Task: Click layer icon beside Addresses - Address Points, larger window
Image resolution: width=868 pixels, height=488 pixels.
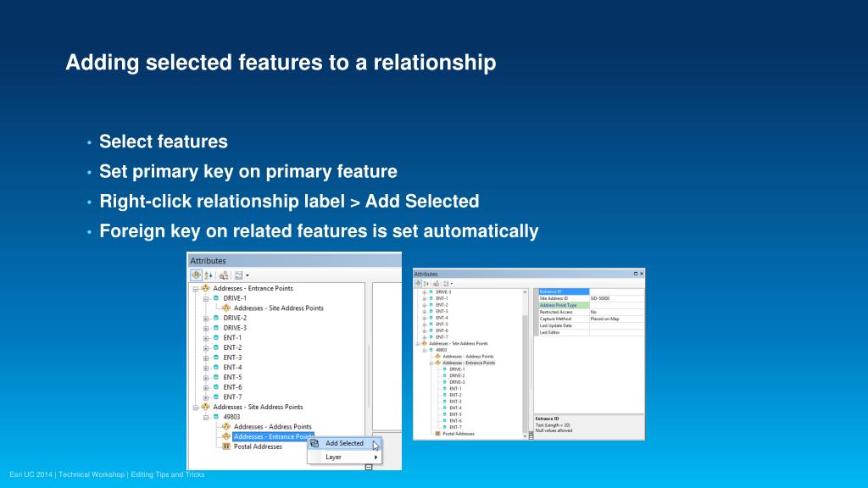Action: (x=225, y=427)
